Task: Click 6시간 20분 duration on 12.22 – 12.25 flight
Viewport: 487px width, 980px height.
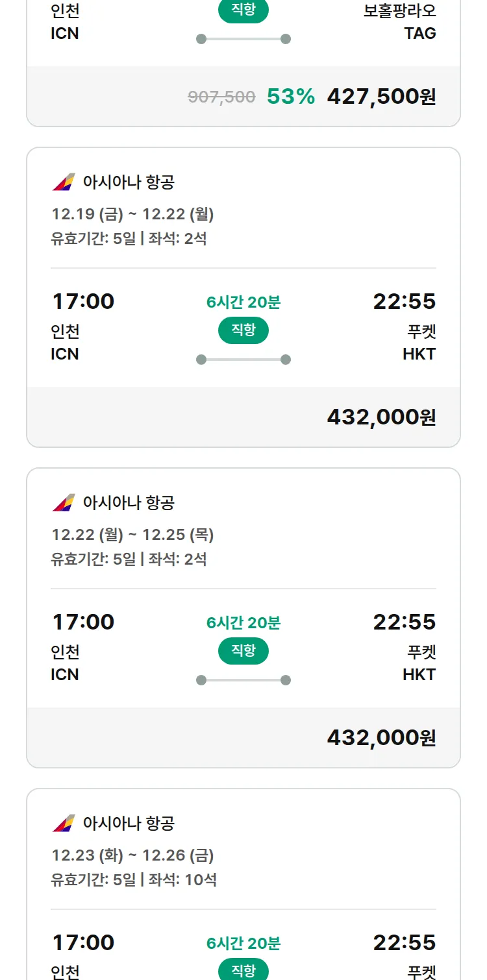Action: pos(243,623)
